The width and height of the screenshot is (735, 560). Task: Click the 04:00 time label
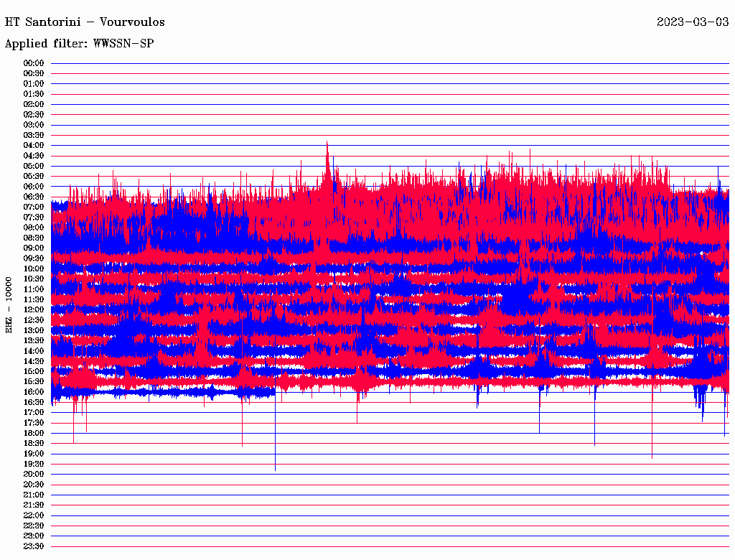34,146
